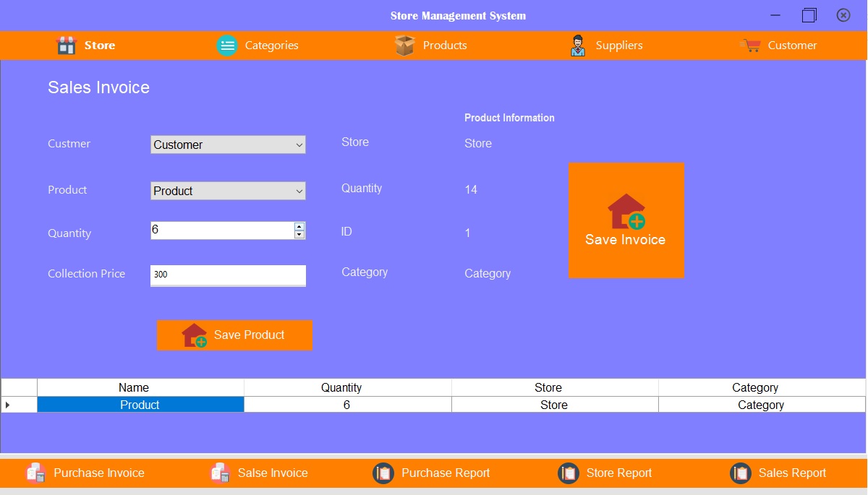
Task: Edit the Collection Price field showing 300
Action: tap(228, 275)
